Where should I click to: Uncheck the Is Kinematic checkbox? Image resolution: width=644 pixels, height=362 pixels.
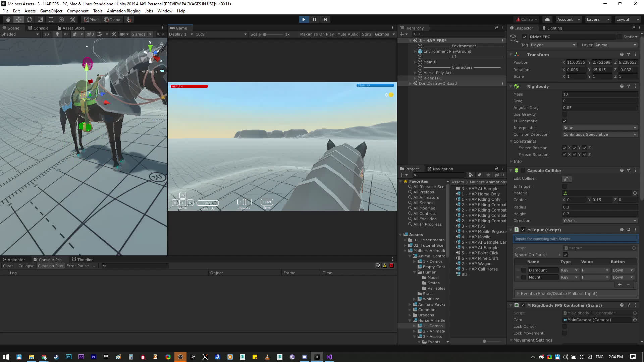565,121
